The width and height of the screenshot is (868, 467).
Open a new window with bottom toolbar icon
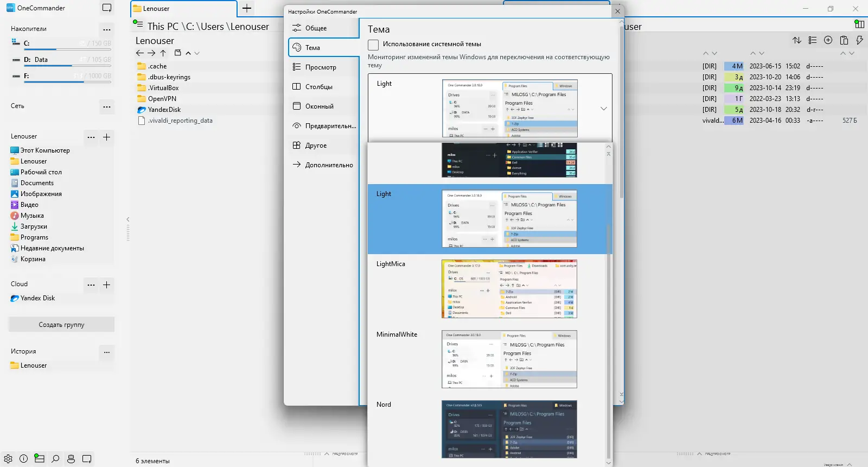pos(87,459)
